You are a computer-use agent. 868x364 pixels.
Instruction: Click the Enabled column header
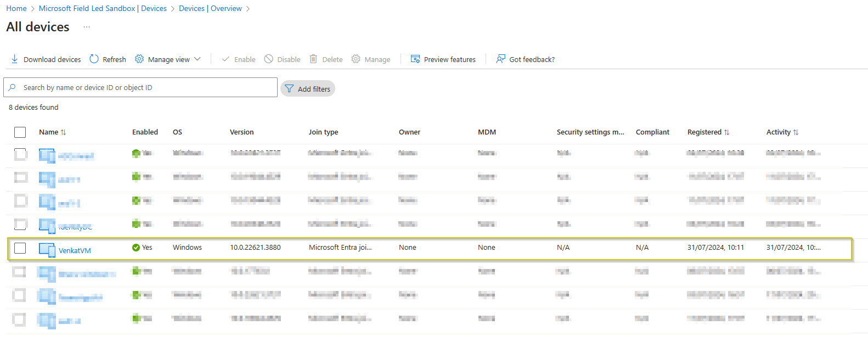point(145,132)
